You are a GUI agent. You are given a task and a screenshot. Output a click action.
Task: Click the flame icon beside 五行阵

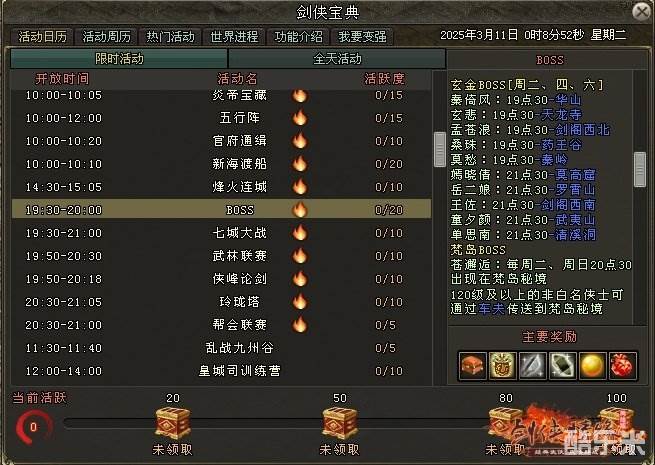click(300, 118)
